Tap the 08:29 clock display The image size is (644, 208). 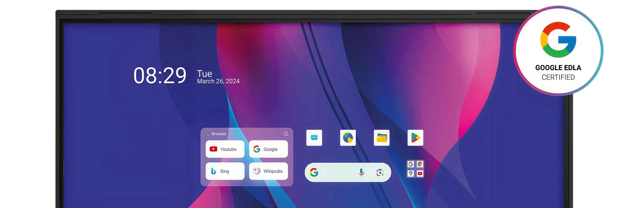pyautogui.click(x=160, y=75)
